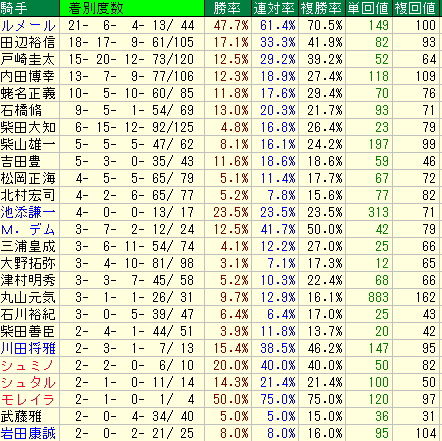Click the 騎手 column header
Viewport: 442px width, 441px height.
pyautogui.click(x=29, y=8)
